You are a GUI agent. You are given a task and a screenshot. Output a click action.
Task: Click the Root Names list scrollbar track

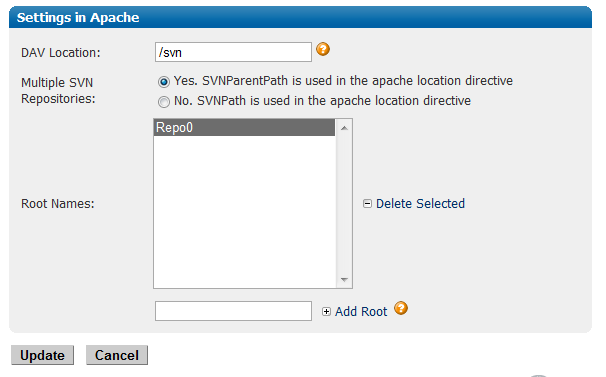(x=344, y=204)
